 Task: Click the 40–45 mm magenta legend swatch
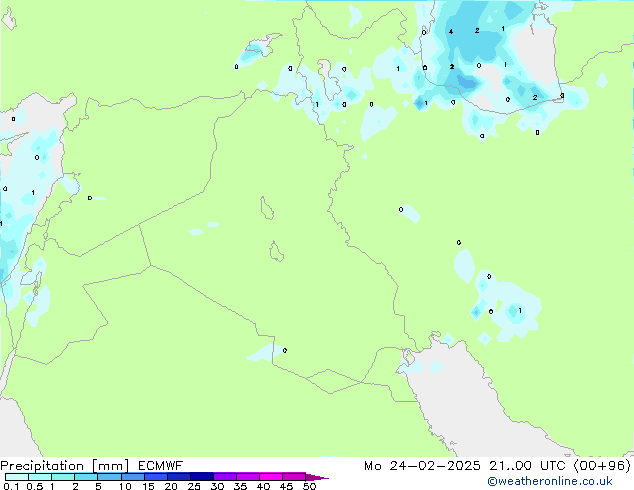pos(271,477)
